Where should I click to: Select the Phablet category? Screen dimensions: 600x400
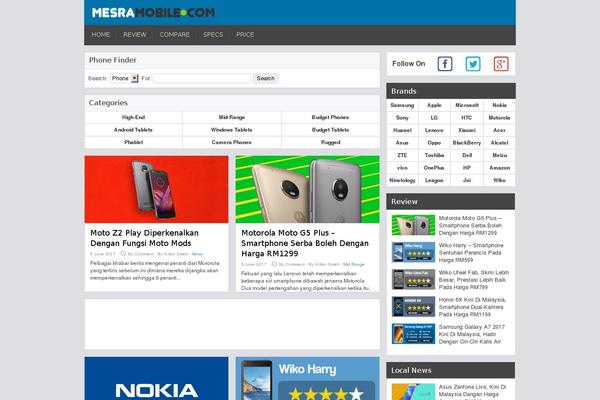coord(134,142)
